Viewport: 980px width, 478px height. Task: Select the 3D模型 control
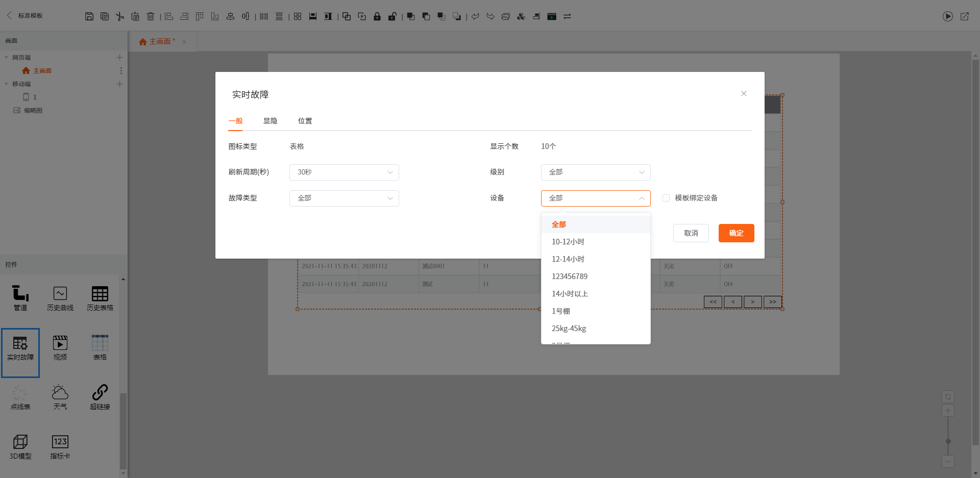20,446
